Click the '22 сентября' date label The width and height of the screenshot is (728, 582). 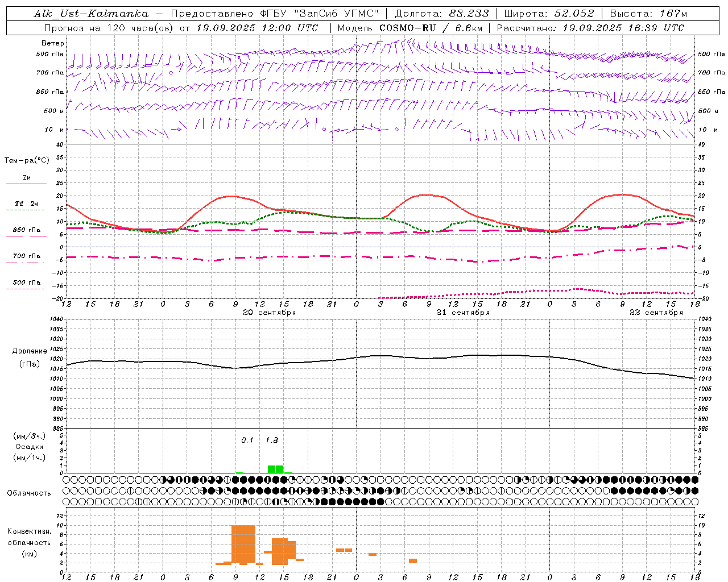[656, 313]
